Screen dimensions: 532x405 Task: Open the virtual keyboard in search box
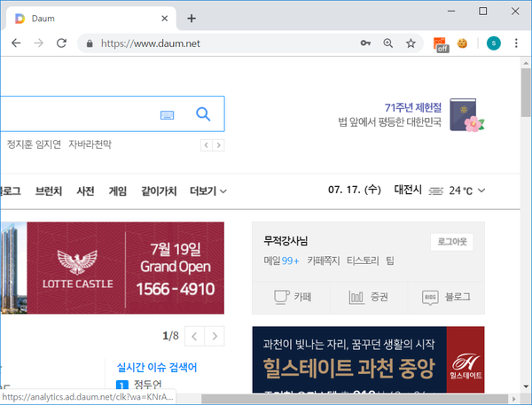point(167,115)
